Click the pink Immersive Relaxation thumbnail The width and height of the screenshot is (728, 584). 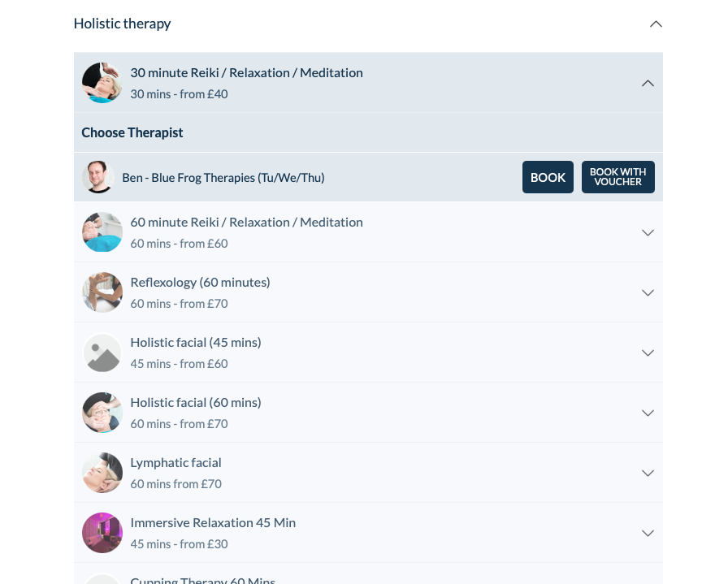point(102,533)
